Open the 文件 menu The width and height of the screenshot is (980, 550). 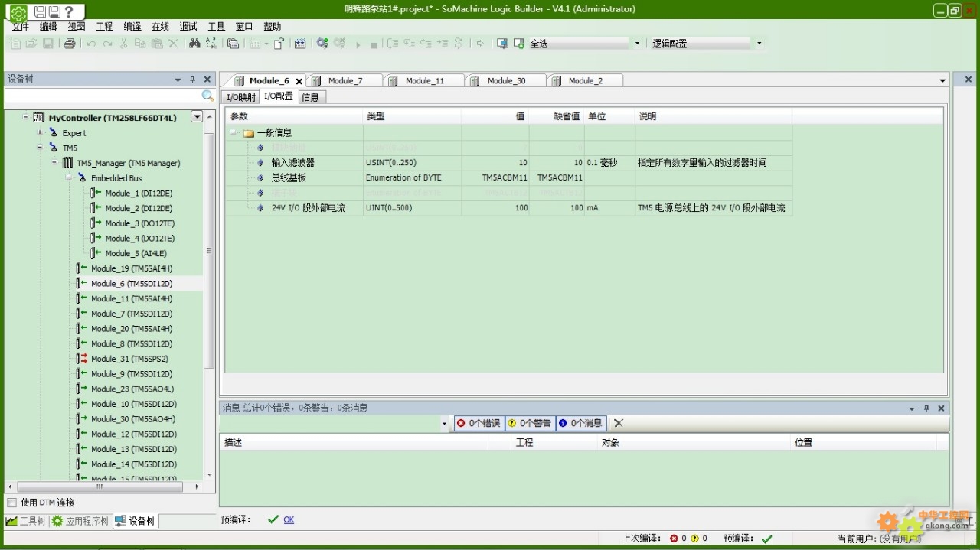[x=21, y=27]
